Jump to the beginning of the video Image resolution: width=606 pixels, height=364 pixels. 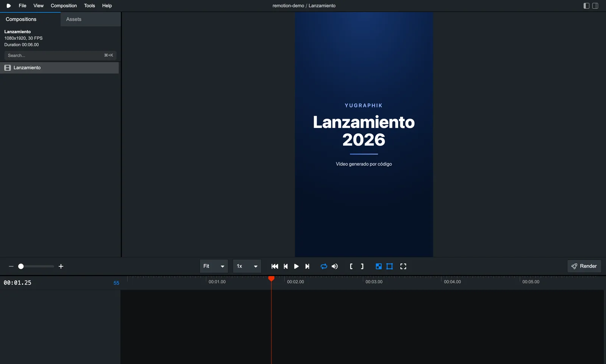pos(275,266)
